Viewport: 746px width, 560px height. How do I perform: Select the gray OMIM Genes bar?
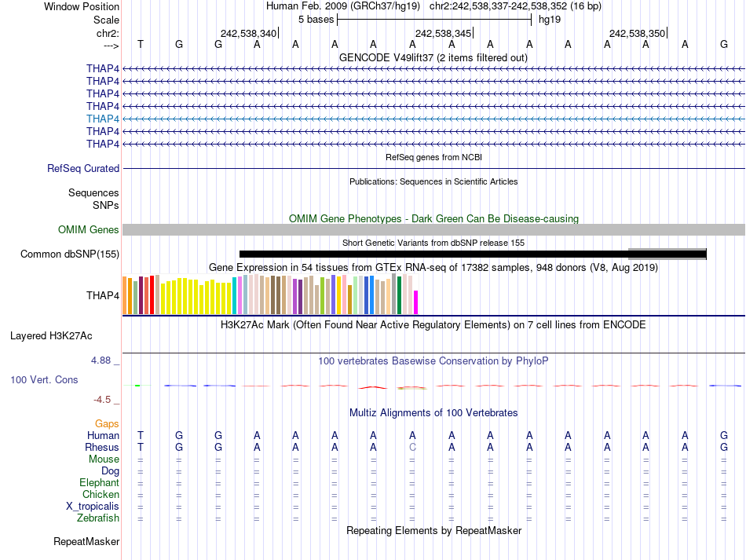(x=433, y=230)
